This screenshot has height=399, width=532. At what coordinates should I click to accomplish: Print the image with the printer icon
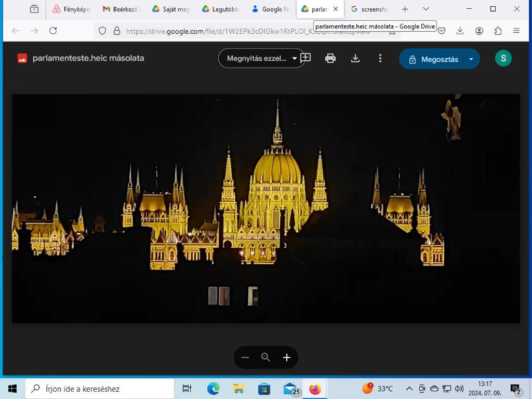pyautogui.click(x=330, y=58)
